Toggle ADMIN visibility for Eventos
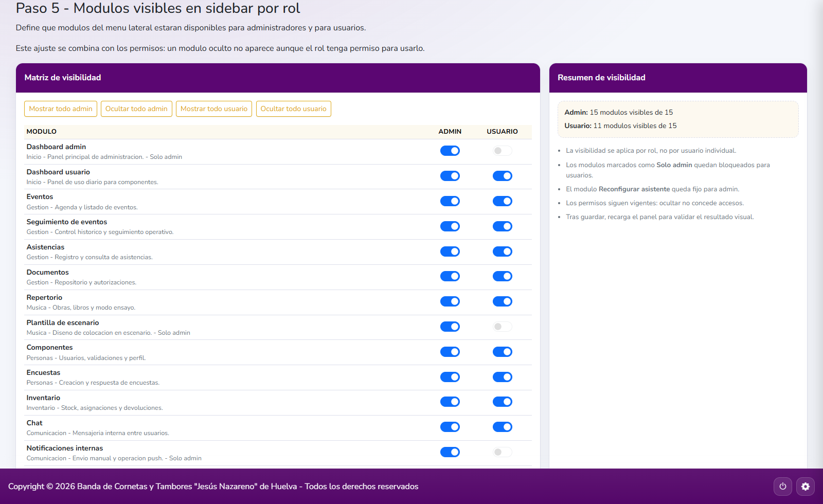This screenshot has width=823, height=504. coord(450,201)
